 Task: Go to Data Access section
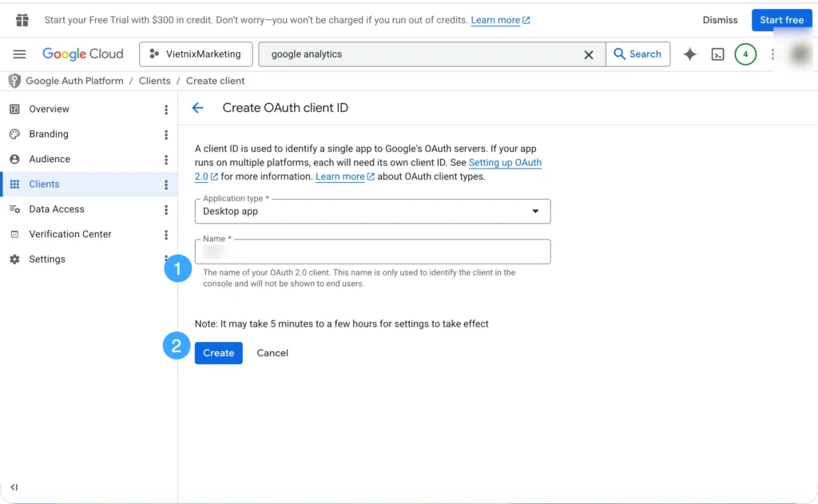pos(56,209)
